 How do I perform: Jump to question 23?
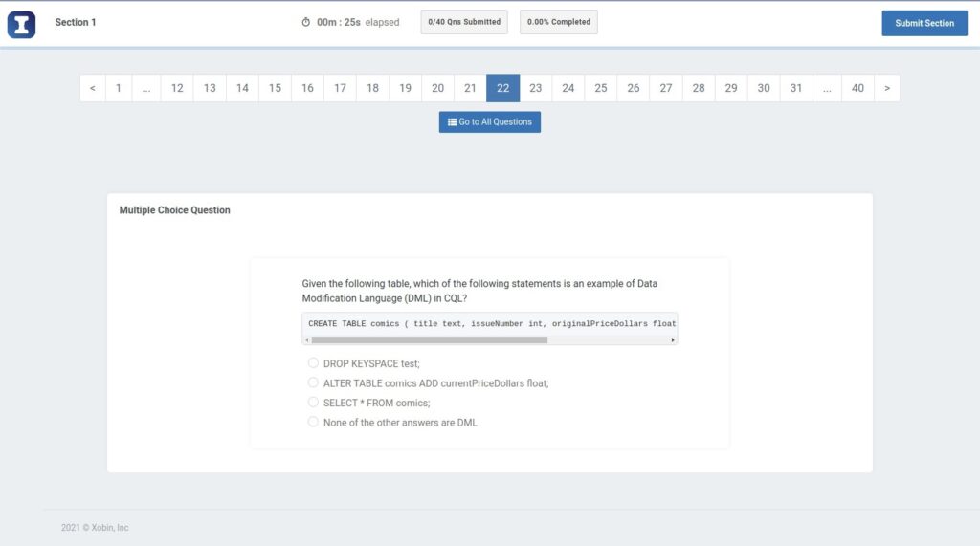coord(536,88)
